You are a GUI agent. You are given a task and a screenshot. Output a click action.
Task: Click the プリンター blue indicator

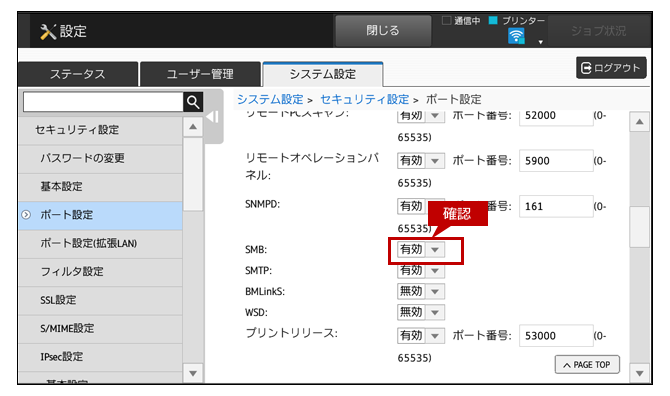click(x=493, y=20)
